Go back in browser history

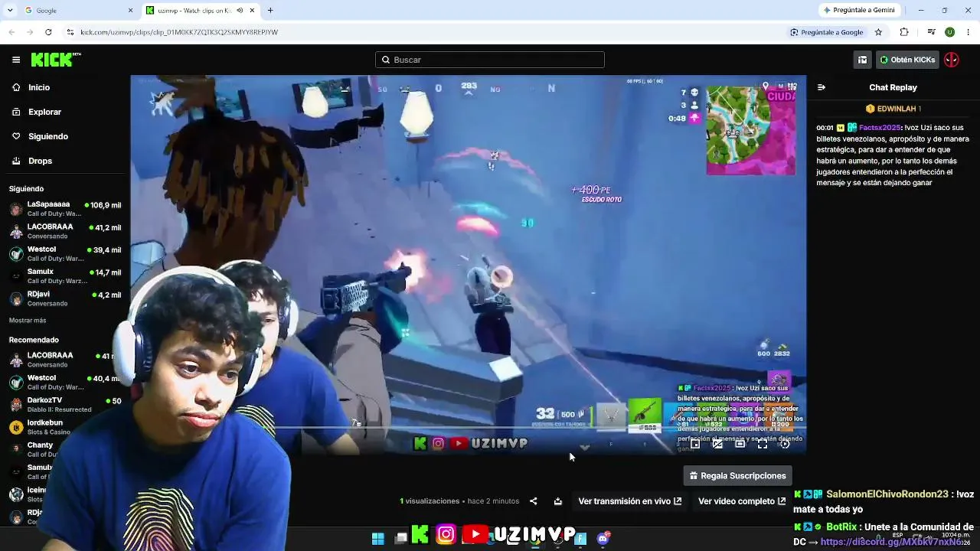[x=11, y=32]
